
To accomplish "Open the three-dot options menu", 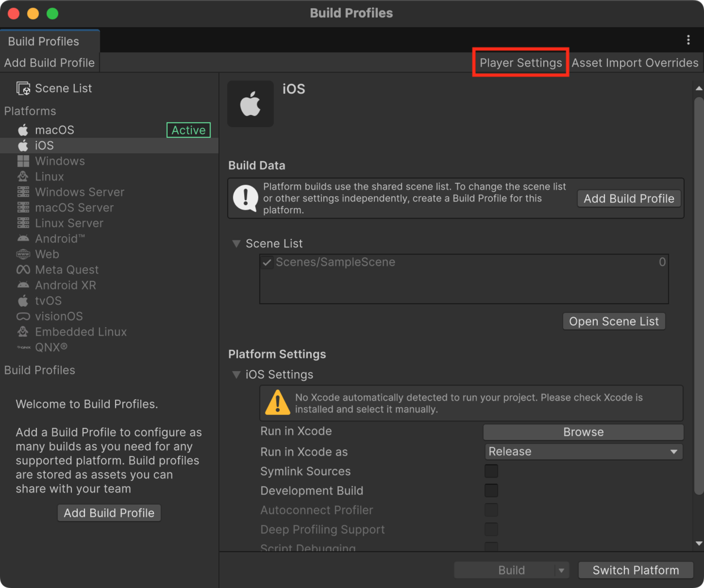I will point(688,40).
